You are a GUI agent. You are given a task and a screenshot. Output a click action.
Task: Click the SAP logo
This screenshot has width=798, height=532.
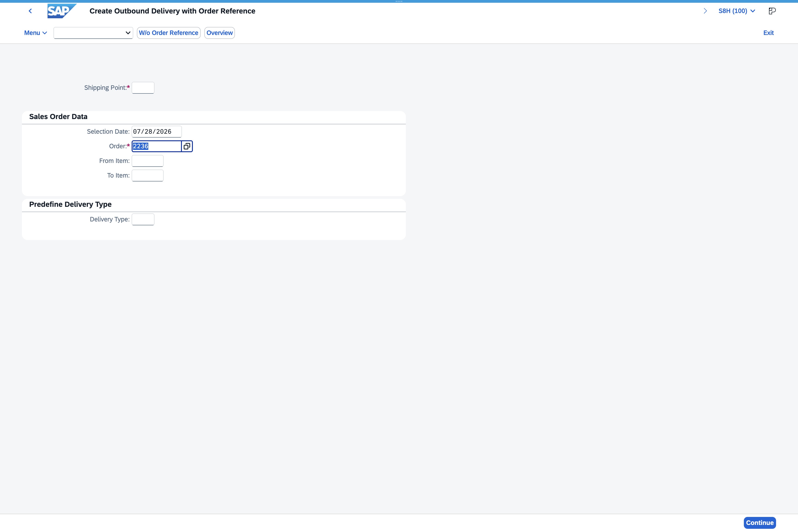point(62,11)
